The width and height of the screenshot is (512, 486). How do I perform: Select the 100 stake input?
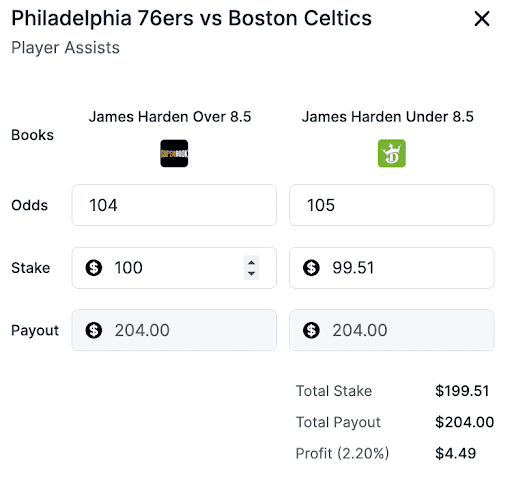coord(174,268)
